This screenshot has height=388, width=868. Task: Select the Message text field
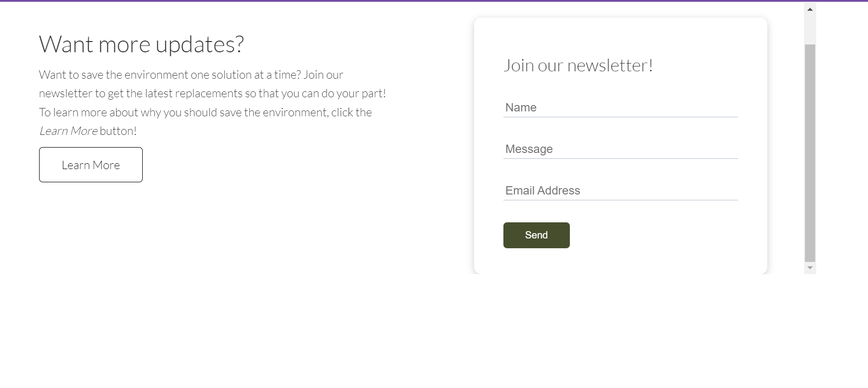tap(621, 149)
